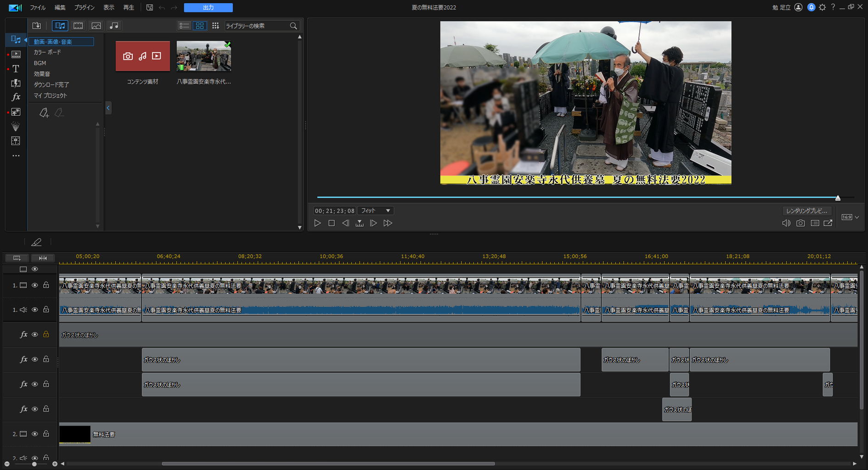Click the timeline zoom slider knob
Screen dimensions: 868x470
(34, 464)
